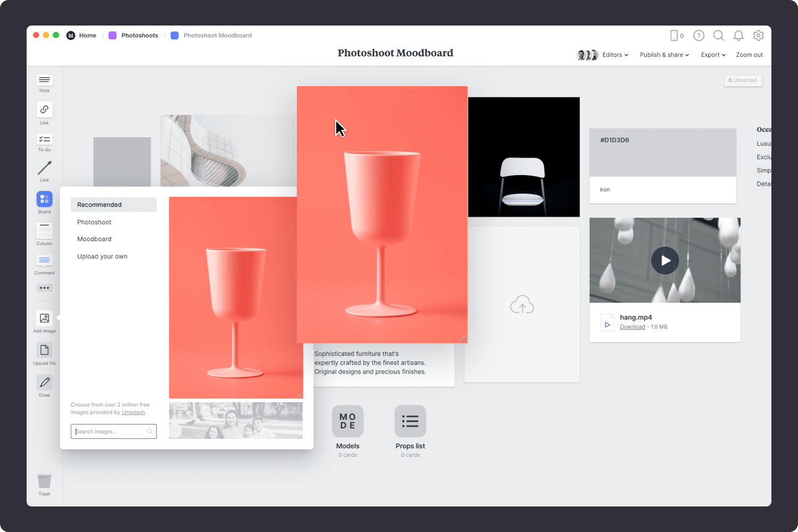798x532 pixels.
Task: Select the Add image tool
Action: click(x=44, y=319)
